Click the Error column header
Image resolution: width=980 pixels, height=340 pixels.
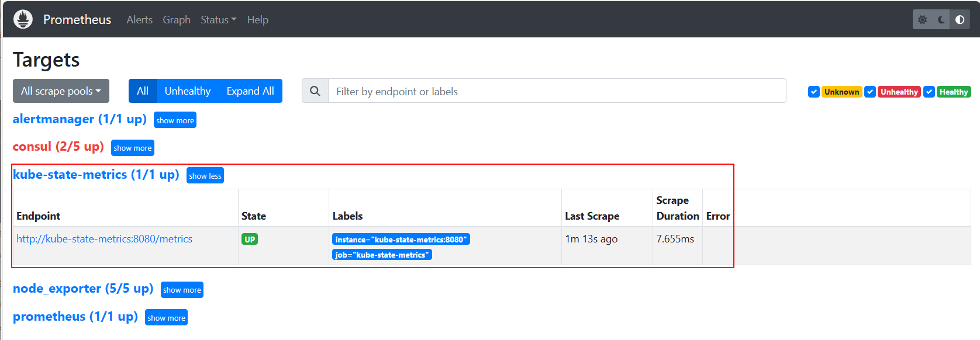tap(718, 216)
